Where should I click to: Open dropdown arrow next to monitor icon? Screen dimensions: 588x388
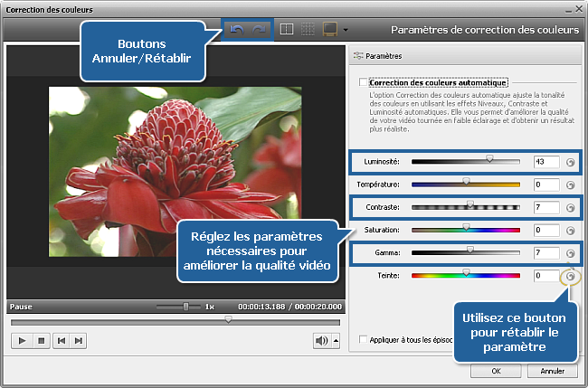coord(346,31)
